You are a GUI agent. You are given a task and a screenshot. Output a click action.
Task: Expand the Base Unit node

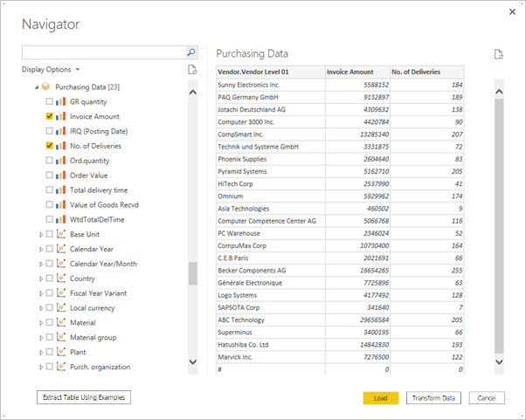click(x=41, y=235)
